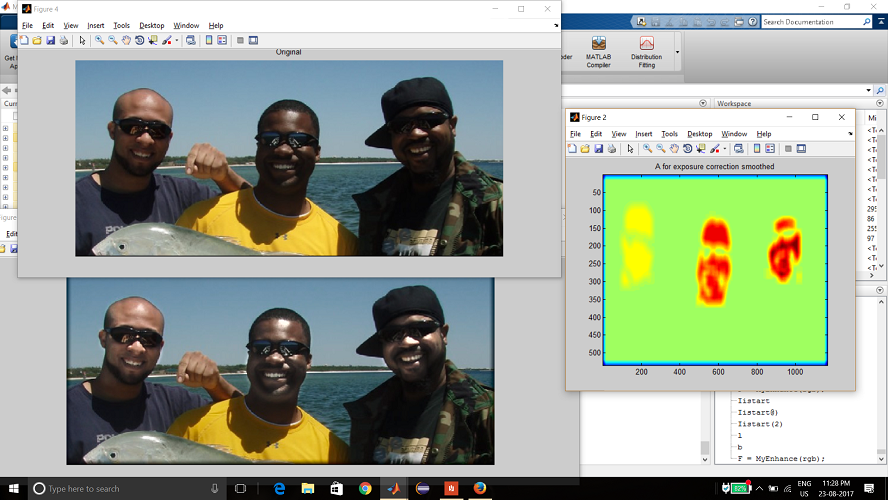Toggle Edit Plot arrow in Figure 2 toolbar
This screenshot has height=500, width=888.
point(630,149)
